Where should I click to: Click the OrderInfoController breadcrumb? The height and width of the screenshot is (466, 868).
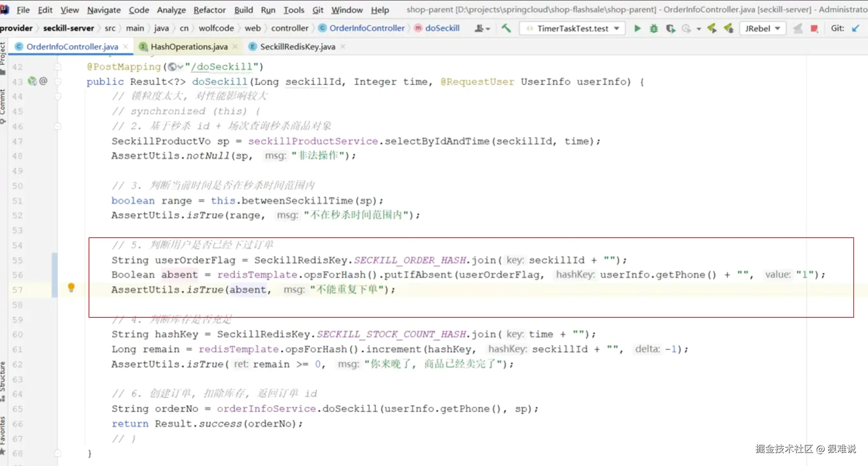coord(367,28)
